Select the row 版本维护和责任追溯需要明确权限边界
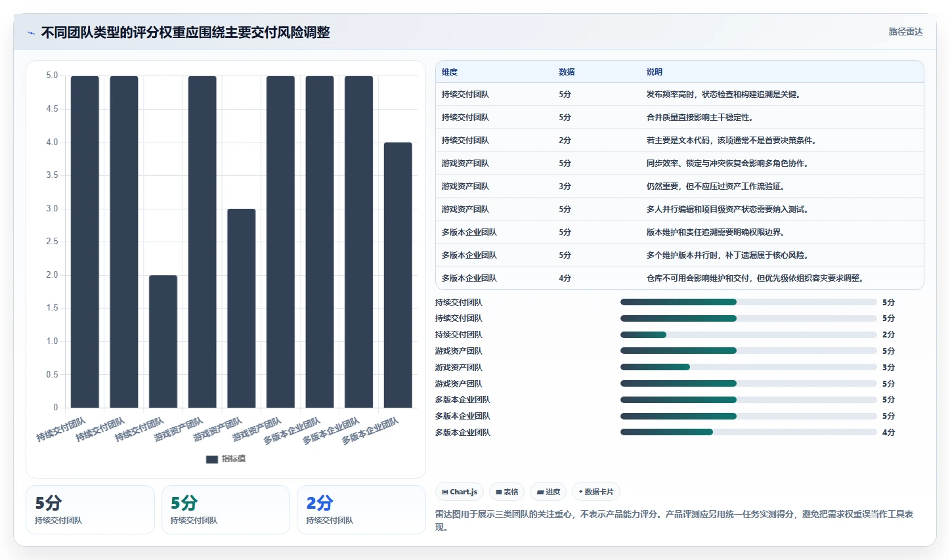 tap(680, 232)
